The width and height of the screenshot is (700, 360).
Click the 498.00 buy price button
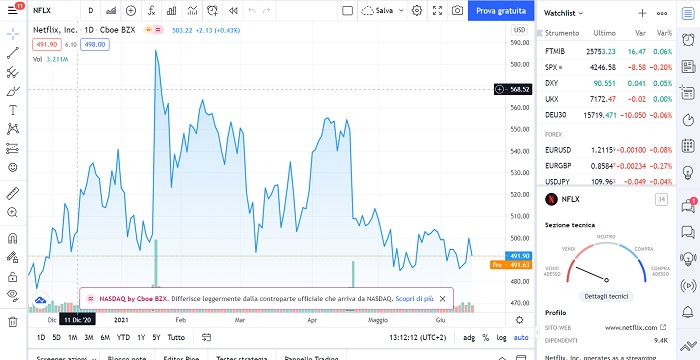pos(95,45)
